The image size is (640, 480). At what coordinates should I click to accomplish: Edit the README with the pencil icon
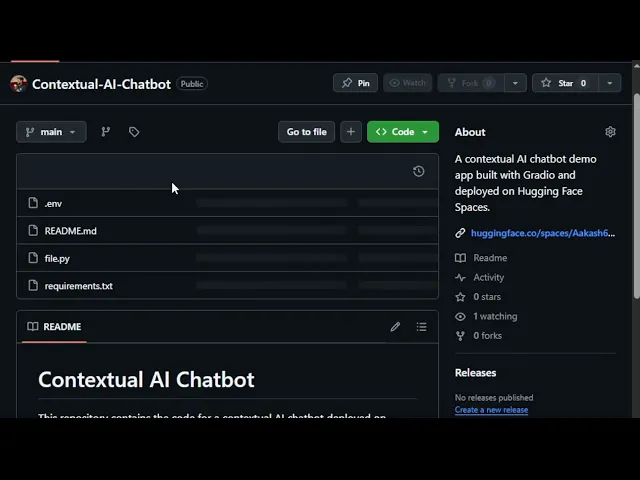point(395,327)
